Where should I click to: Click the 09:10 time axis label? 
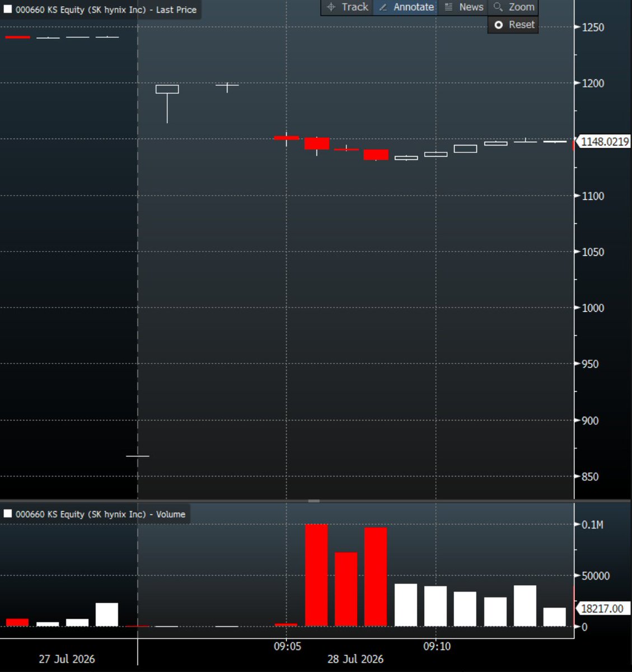tap(437, 646)
